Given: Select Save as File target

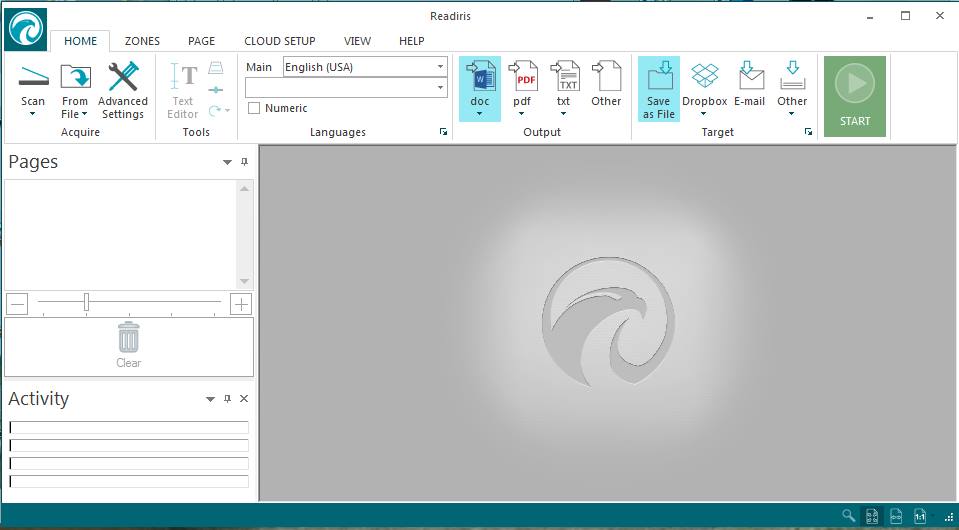Looking at the screenshot, I should [x=659, y=89].
